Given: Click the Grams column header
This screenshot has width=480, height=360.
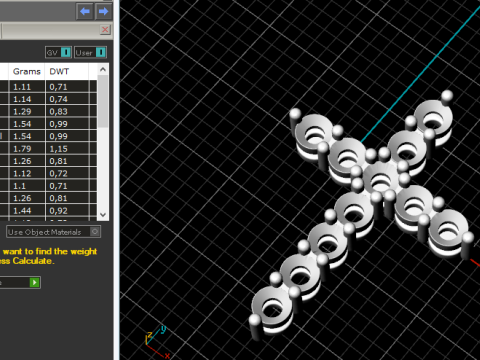Looking at the screenshot, I should click(x=27, y=71).
